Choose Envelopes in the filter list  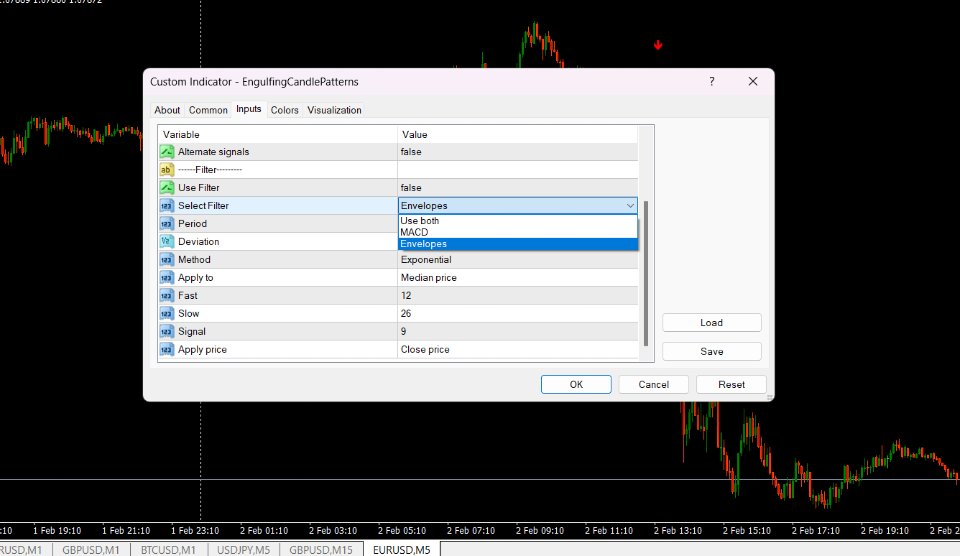tap(517, 244)
